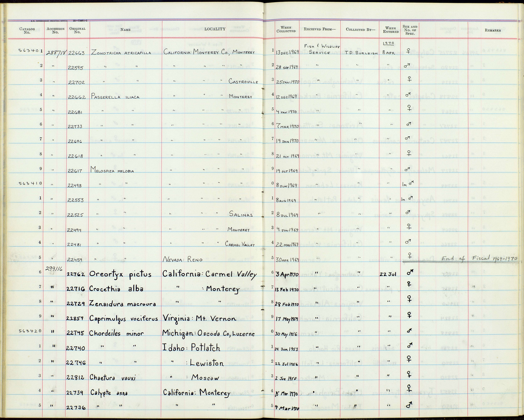This screenshot has width=524, height=420.
Task: Click the date '28 Sep 1969'
Action: coord(287,67)
